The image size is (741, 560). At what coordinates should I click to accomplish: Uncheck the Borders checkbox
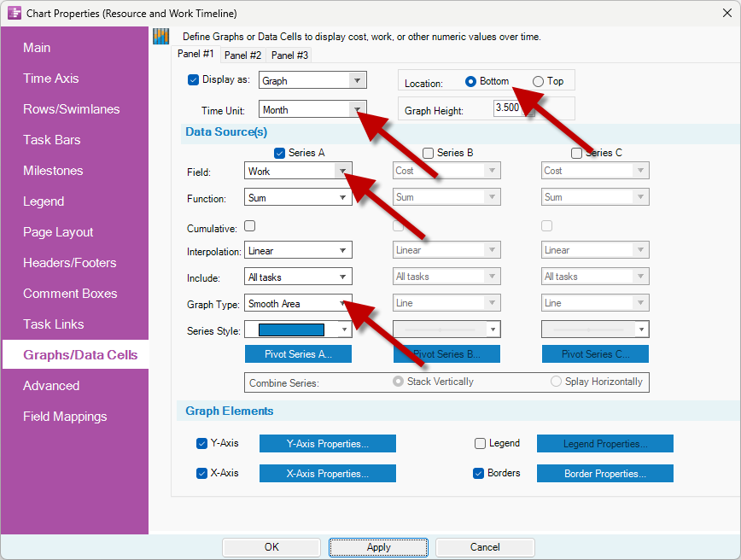pyautogui.click(x=479, y=473)
